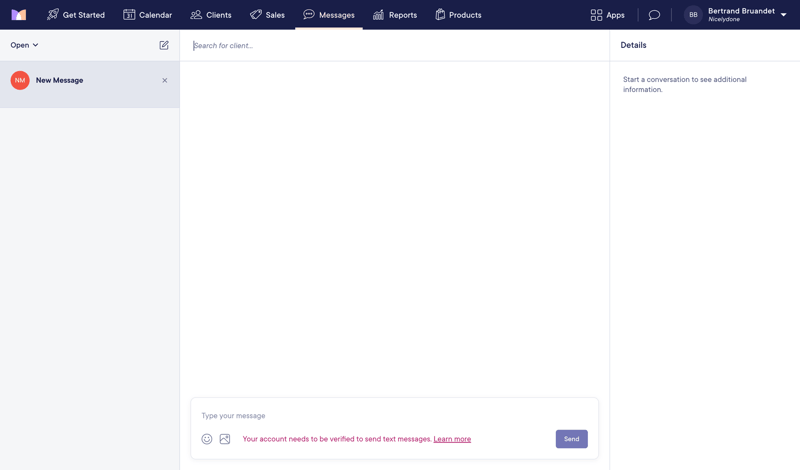This screenshot has width=800, height=470.
Task: Expand the Bertrand Bruandet account dropdown
Action: 784,15
